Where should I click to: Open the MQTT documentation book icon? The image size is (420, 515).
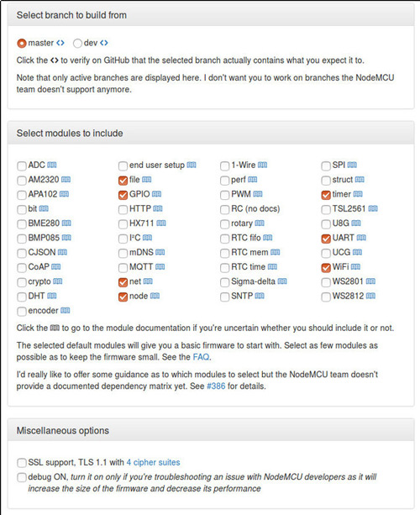[x=160, y=266]
